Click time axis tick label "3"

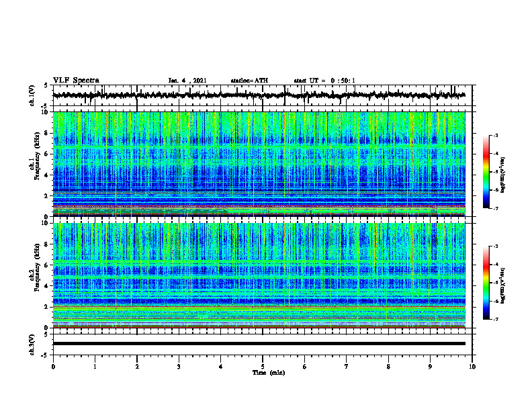(179, 367)
